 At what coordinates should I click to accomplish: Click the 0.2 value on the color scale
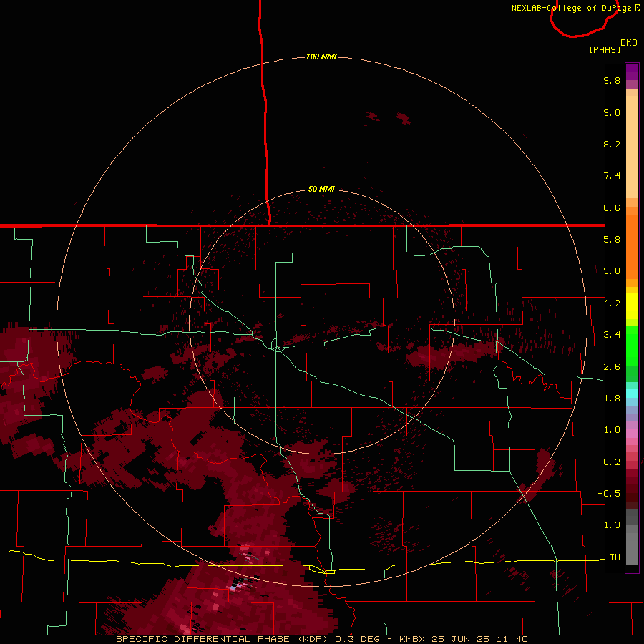point(612,462)
